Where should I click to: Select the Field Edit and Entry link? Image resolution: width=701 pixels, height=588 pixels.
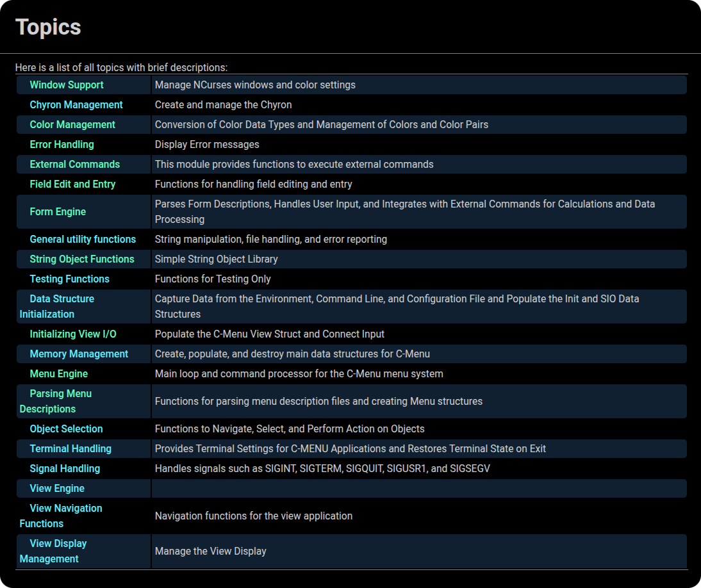72,184
